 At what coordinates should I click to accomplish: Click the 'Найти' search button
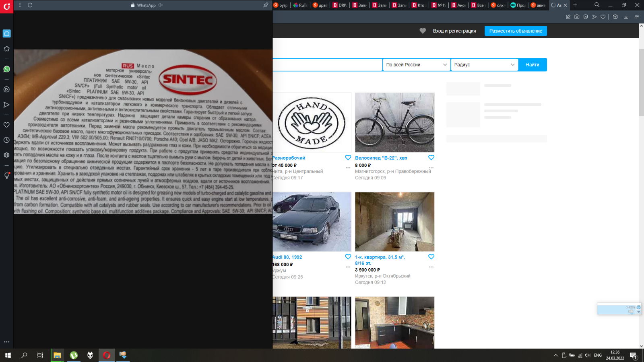(533, 65)
